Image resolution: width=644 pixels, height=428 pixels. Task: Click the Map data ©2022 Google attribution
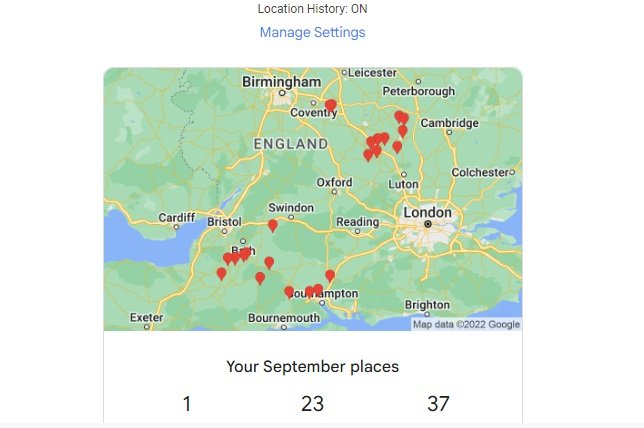(467, 324)
